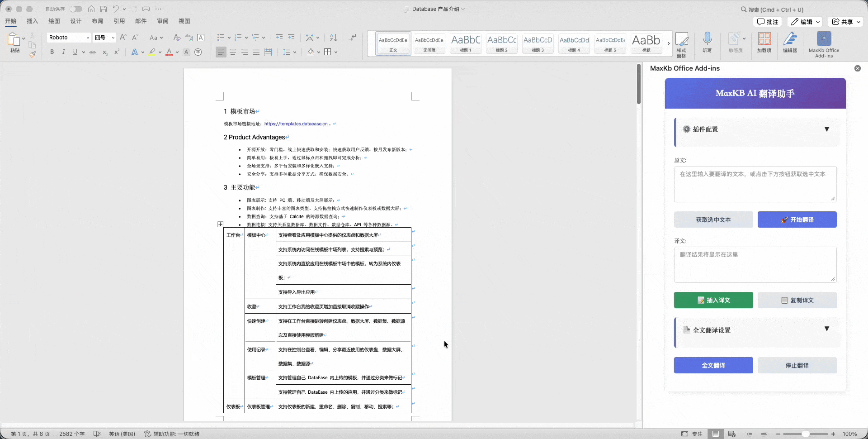868x439 pixels.
Task: Apply superscript formatting
Action: click(117, 52)
